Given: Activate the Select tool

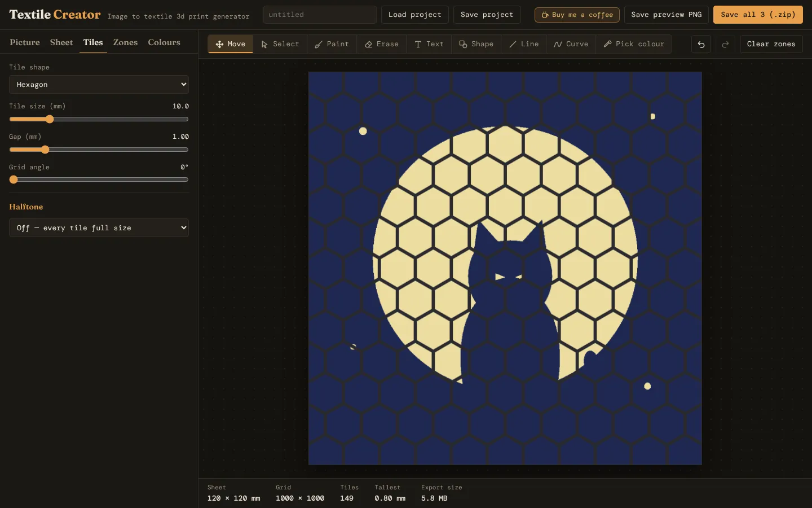Looking at the screenshot, I should pos(280,44).
